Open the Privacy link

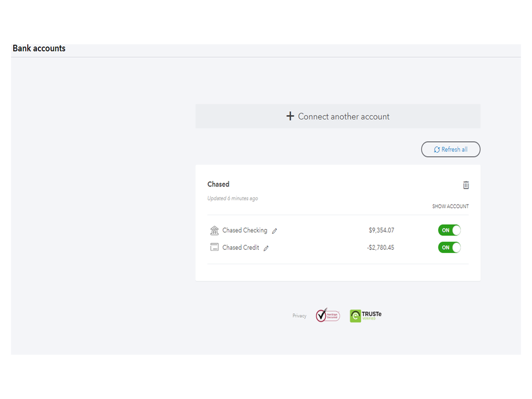[x=299, y=316]
